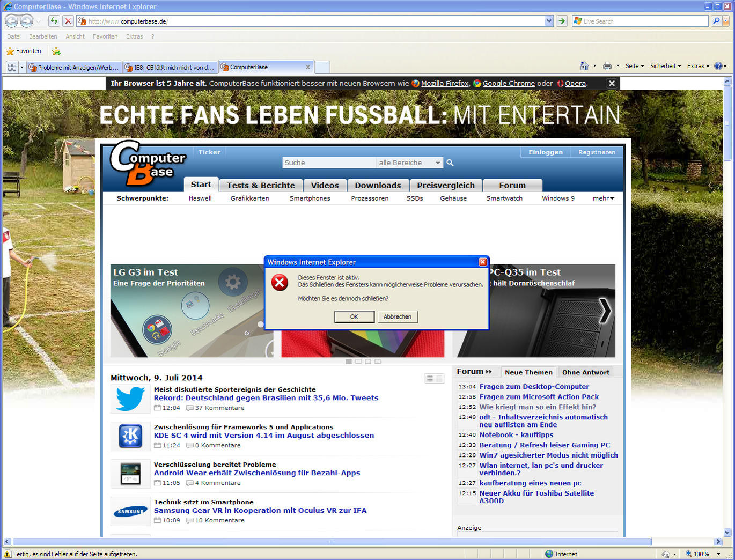Image resolution: width=735 pixels, height=560 pixels.
Task: Open 'Fragen zum Desktop-Computer' forum thread
Action: point(534,387)
